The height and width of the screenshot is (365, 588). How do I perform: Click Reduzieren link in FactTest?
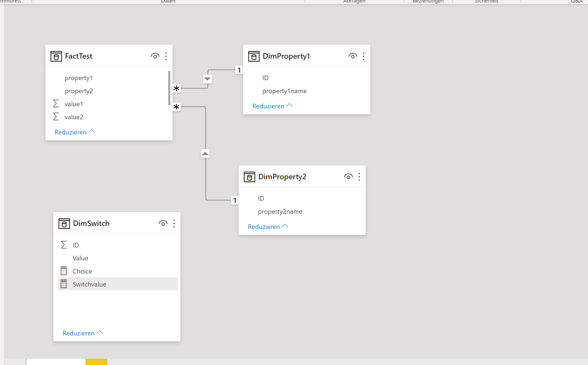pos(71,132)
